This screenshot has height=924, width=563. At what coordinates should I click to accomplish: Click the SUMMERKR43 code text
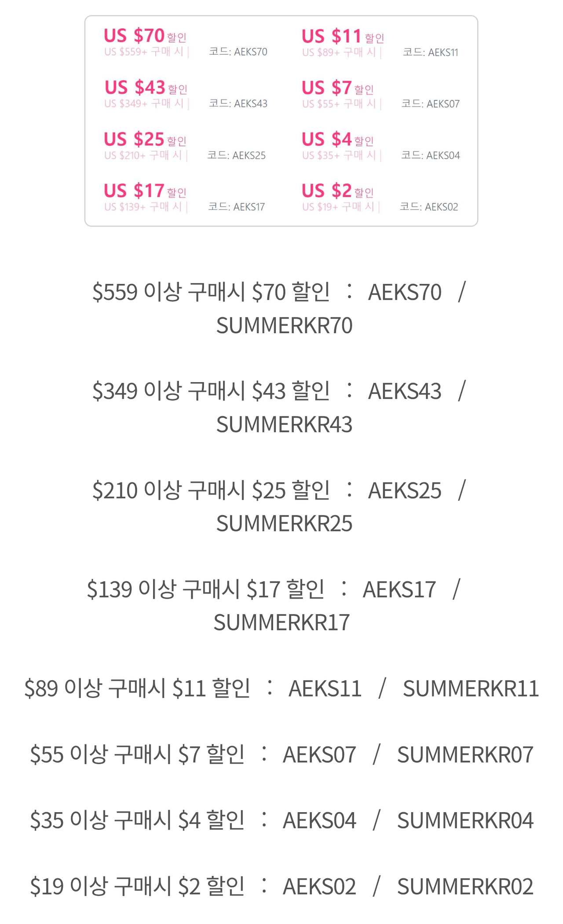tap(284, 424)
